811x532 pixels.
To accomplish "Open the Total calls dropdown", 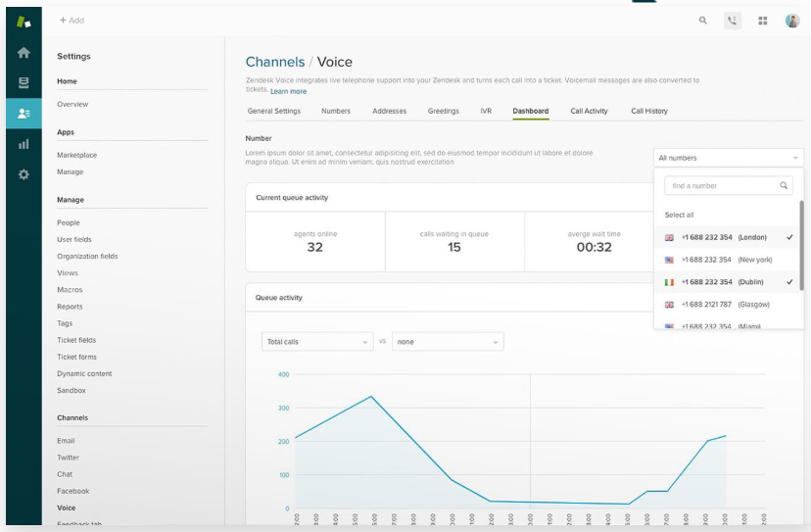I will tap(317, 342).
